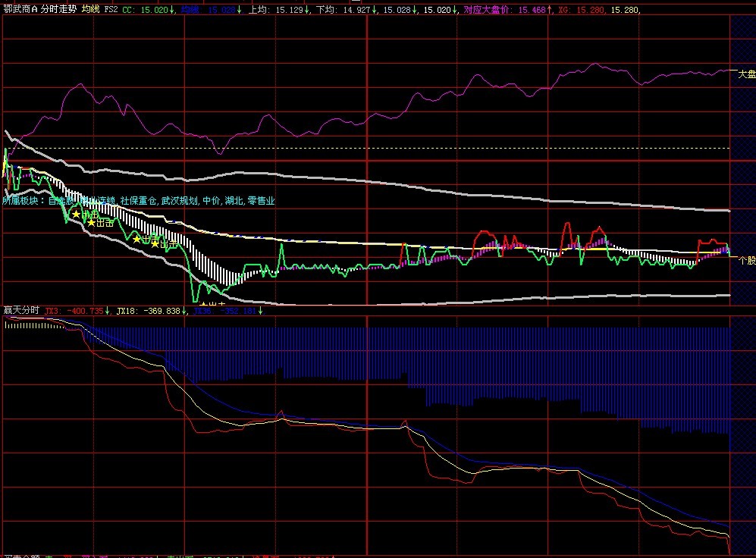Image resolution: width=756 pixels, height=558 pixels.
Task: Click the 个股 line label on the right
Action: [746, 260]
